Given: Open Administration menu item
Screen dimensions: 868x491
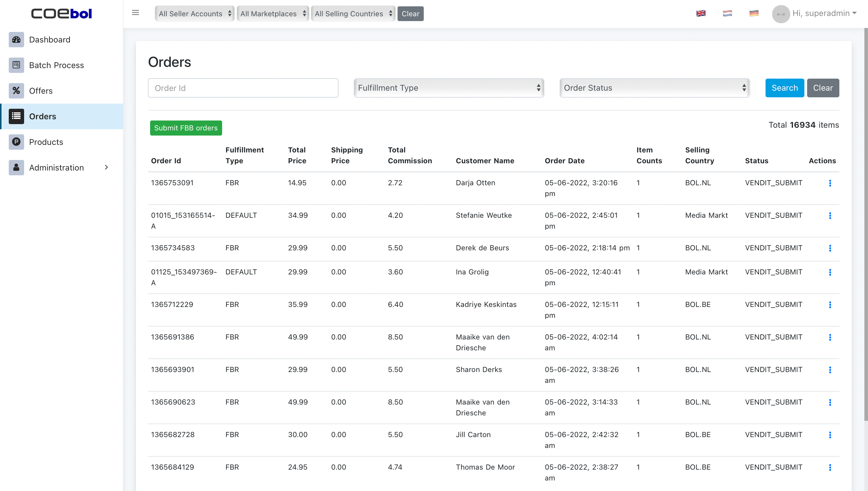Looking at the screenshot, I should coord(61,167).
